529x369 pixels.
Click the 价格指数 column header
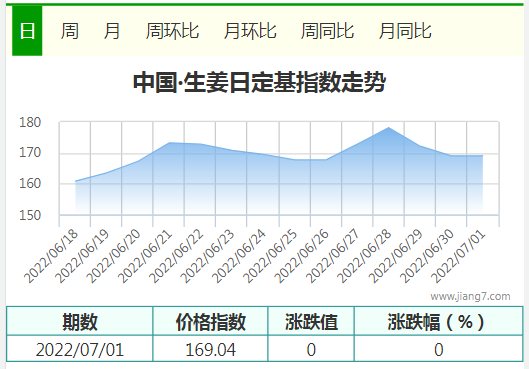211,321
